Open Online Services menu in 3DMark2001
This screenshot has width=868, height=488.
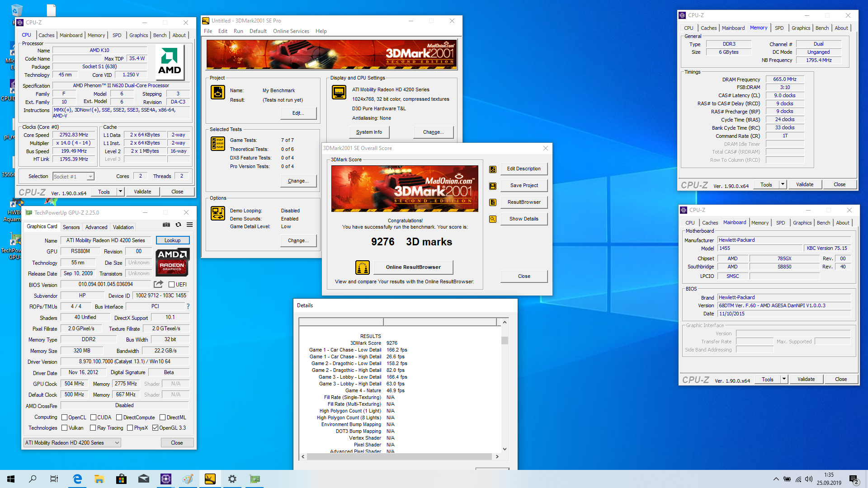[291, 31]
